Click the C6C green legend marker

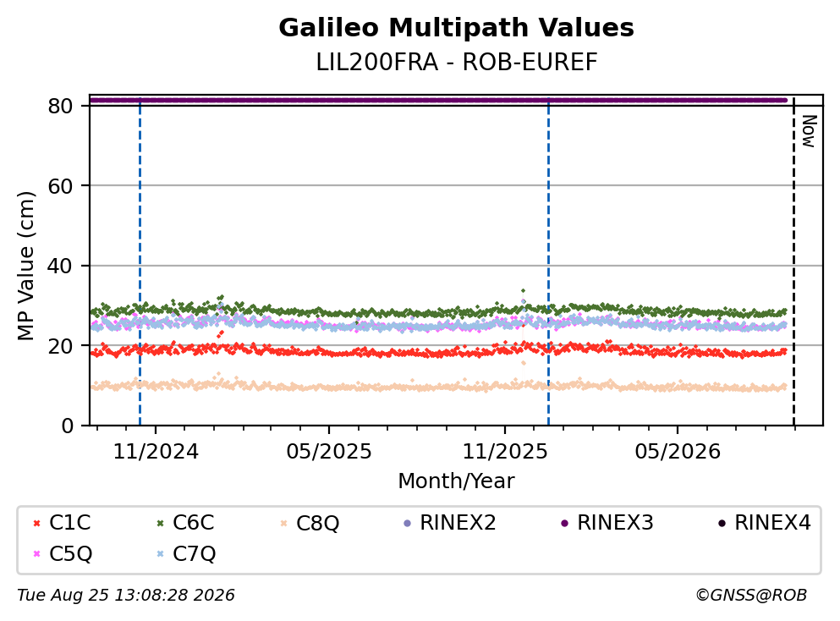click(x=160, y=523)
